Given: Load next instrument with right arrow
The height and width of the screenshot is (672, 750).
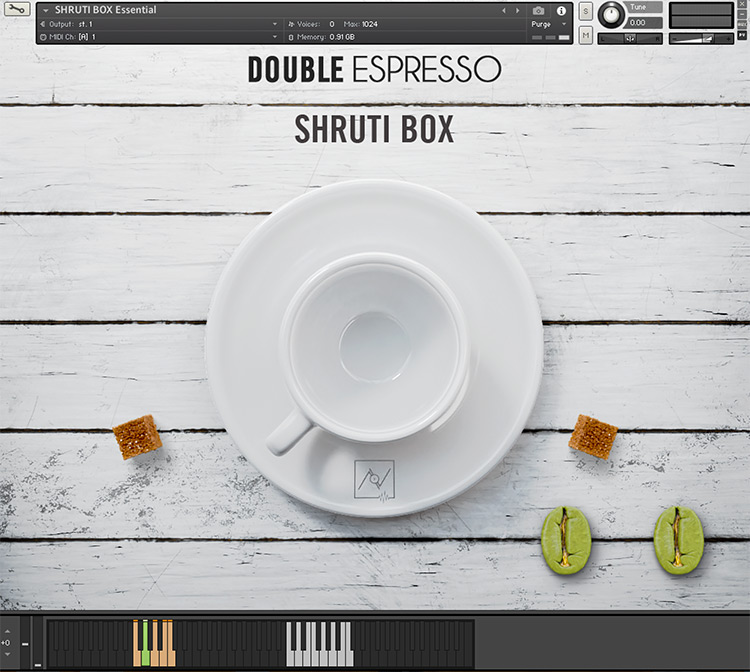Looking at the screenshot, I should tap(518, 11).
